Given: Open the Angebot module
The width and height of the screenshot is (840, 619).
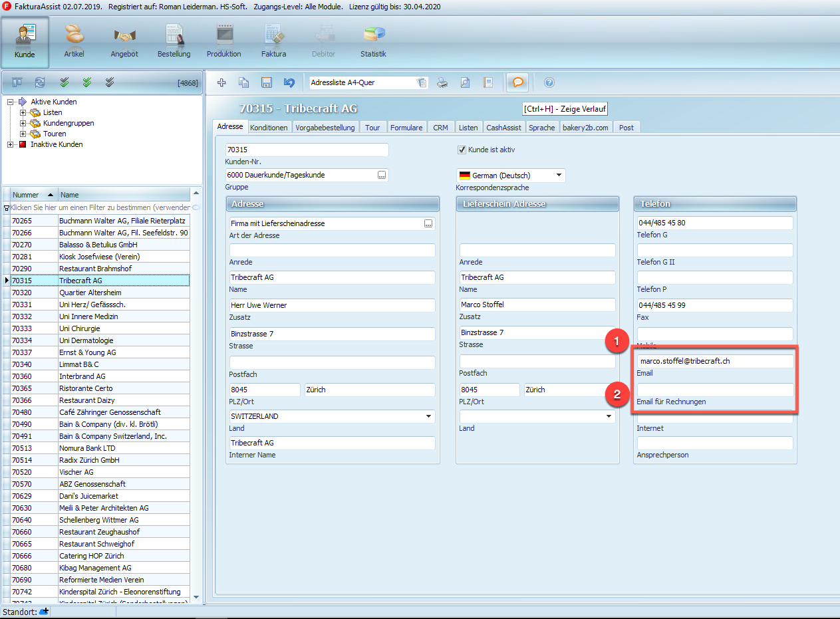Looking at the screenshot, I should pos(124,42).
